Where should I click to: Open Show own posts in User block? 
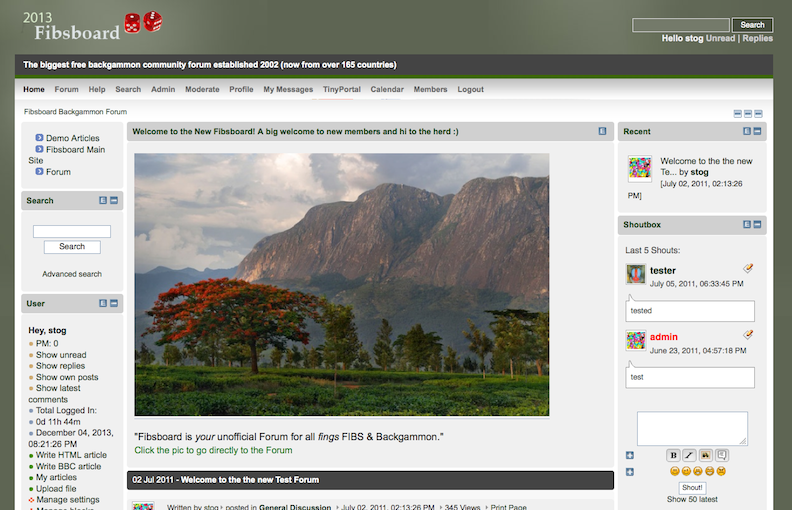[67, 377]
